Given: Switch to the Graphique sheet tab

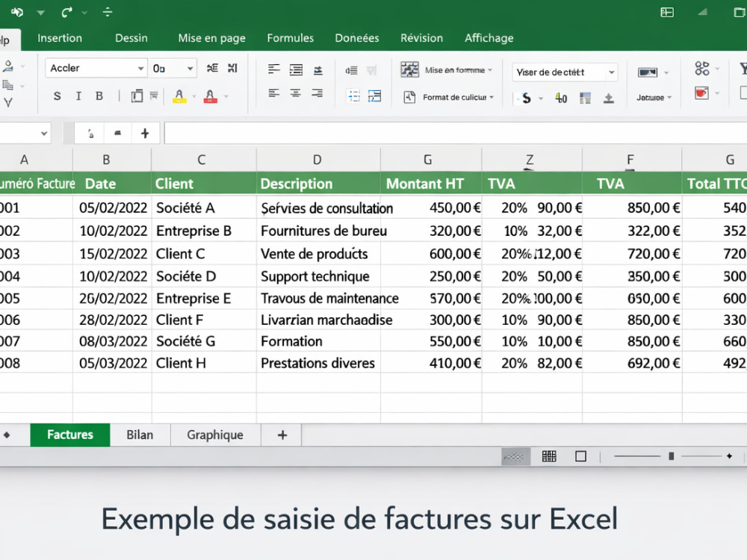Looking at the screenshot, I should [x=215, y=435].
